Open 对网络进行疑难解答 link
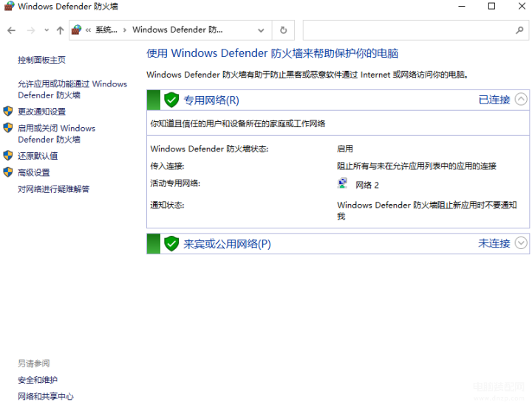 tap(54, 189)
